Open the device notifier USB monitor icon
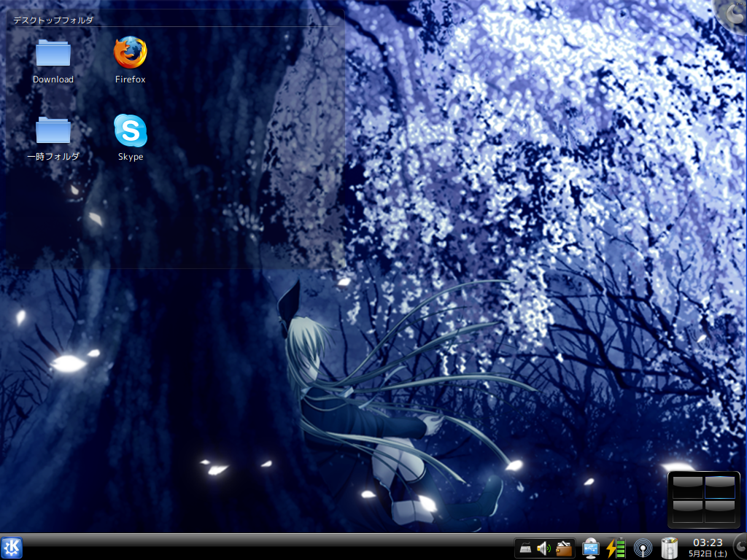 tap(591, 548)
